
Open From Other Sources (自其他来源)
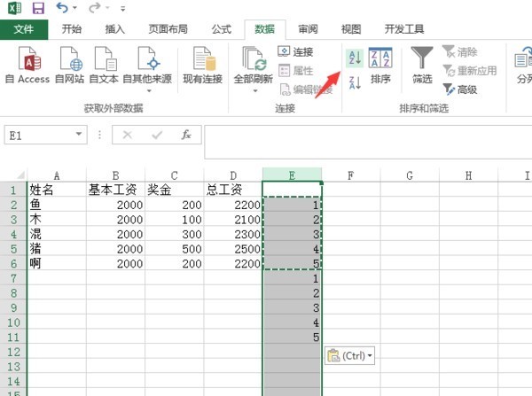pos(147,69)
